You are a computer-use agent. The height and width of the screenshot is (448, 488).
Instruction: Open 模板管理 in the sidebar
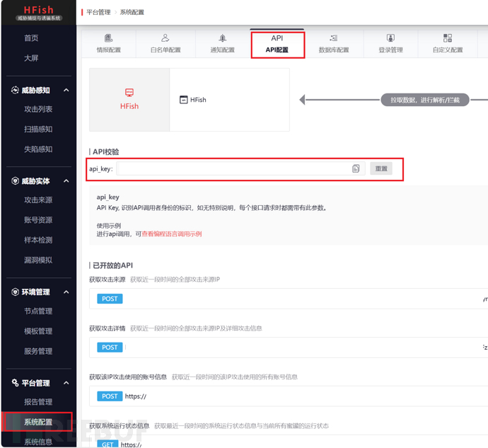[38, 331]
